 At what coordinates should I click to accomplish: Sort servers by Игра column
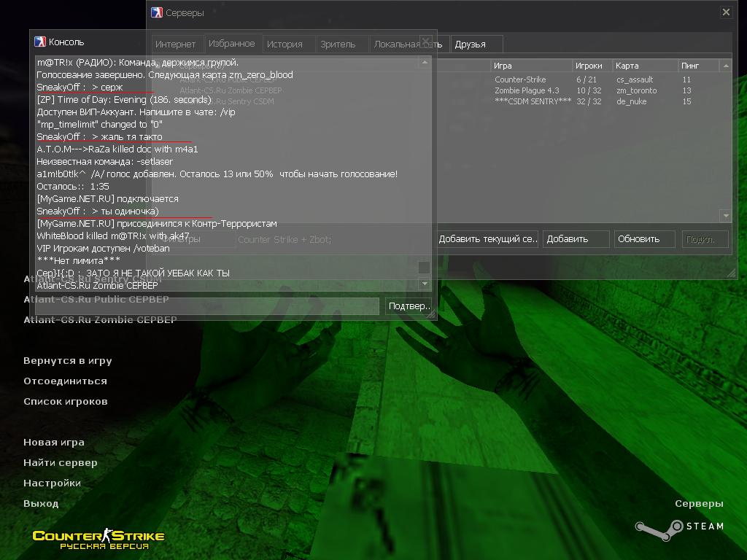531,66
